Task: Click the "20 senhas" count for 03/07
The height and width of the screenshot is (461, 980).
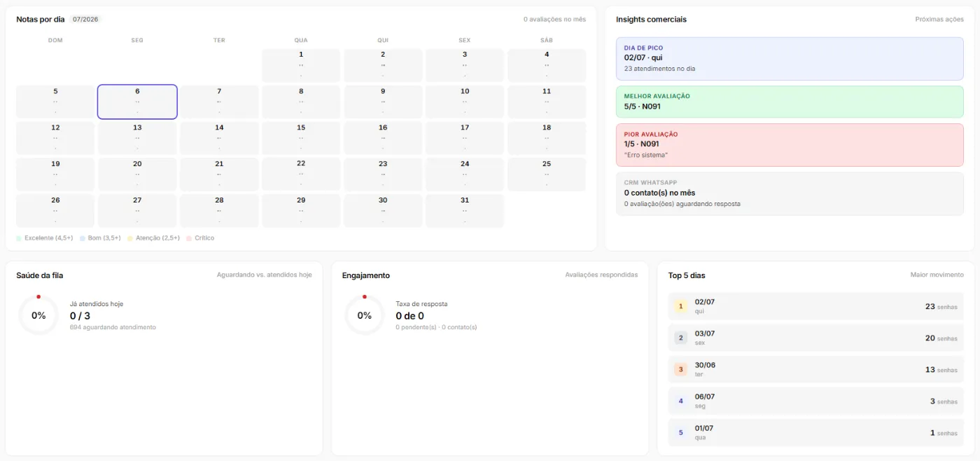Action: pyautogui.click(x=941, y=338)
